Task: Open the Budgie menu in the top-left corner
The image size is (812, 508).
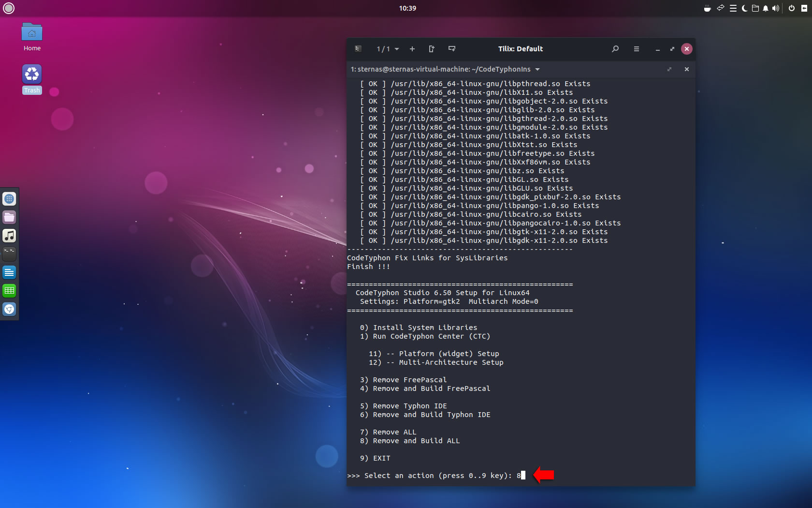Action: [x=9, y=8]
